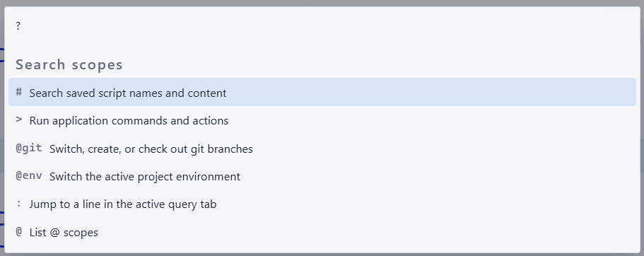Image resolution: width=644 pixels, height=256 pixels.
Task: Choose the lone @ scopes symbol
Action: [19, 232]
